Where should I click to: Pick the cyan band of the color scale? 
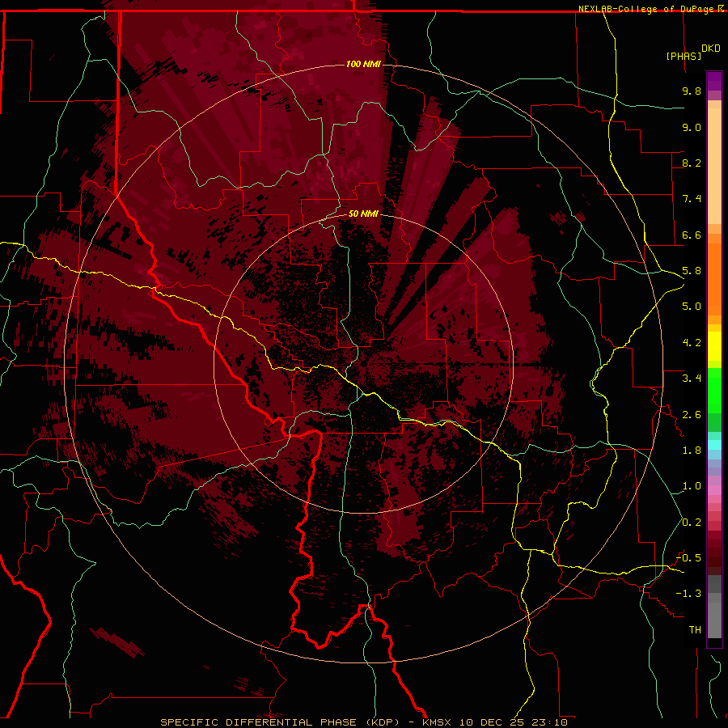(x=714, y=445)
